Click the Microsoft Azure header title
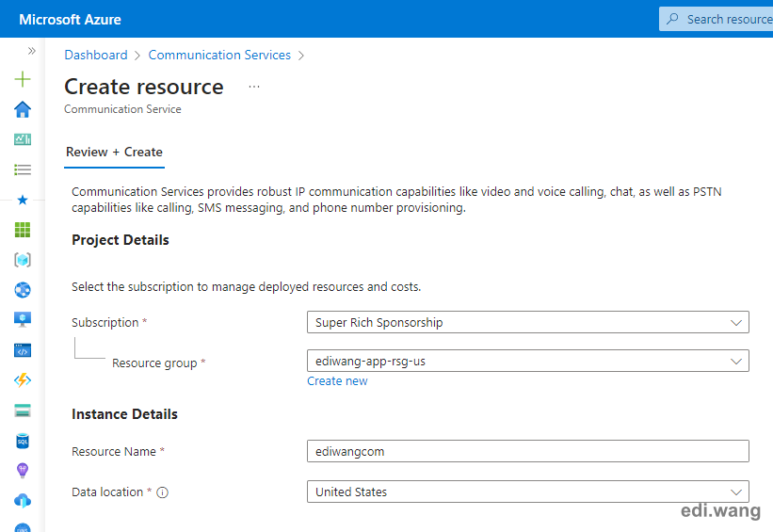 click(x=70, y=20)
